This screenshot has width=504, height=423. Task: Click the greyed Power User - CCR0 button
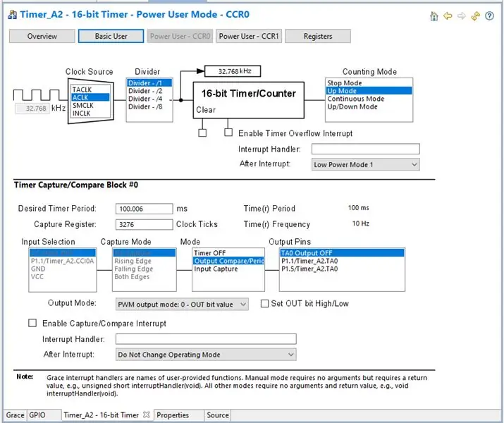pyautogui.click(x=180, y=36)
